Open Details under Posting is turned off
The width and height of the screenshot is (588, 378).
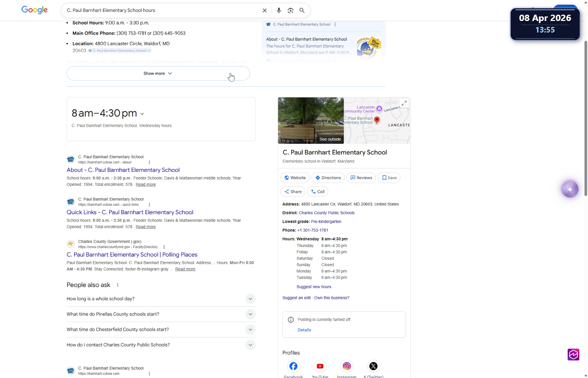tap(304, 330)
